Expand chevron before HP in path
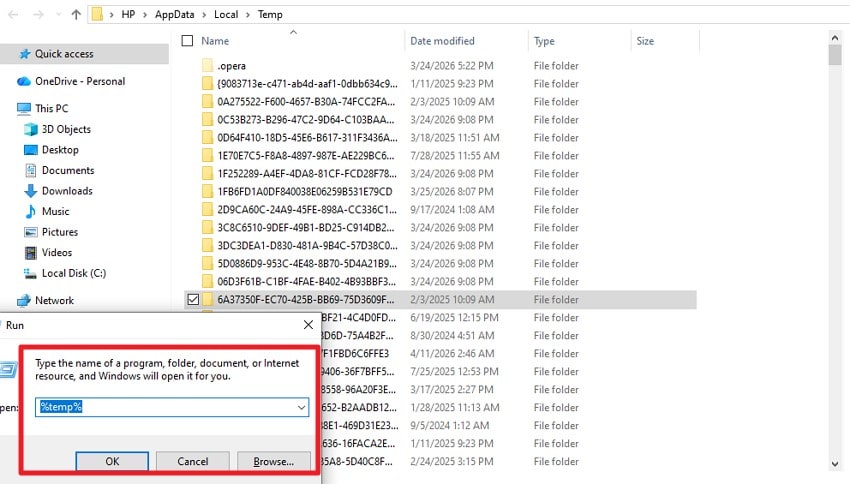Viewport: 850px width, 484px height. 112,15
